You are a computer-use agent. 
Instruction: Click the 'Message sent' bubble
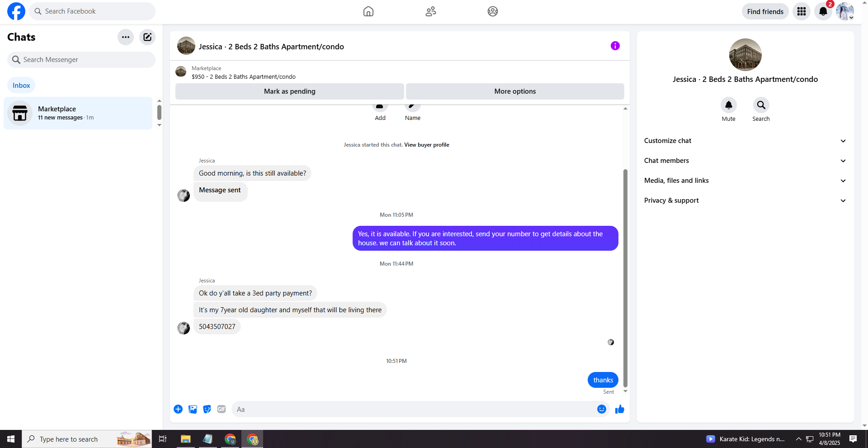pos(220,192)
